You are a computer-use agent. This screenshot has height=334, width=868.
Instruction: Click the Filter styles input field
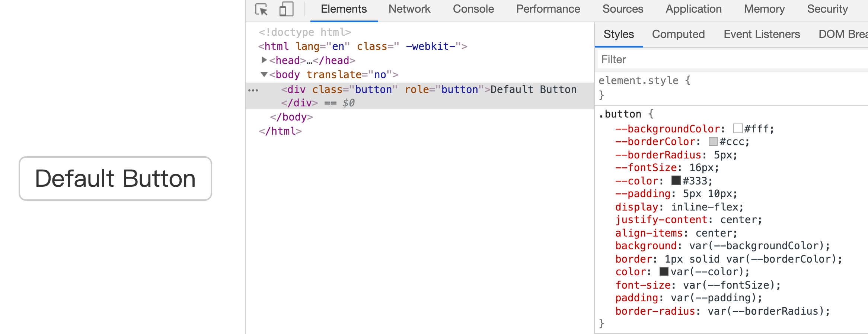coord(730,60)
